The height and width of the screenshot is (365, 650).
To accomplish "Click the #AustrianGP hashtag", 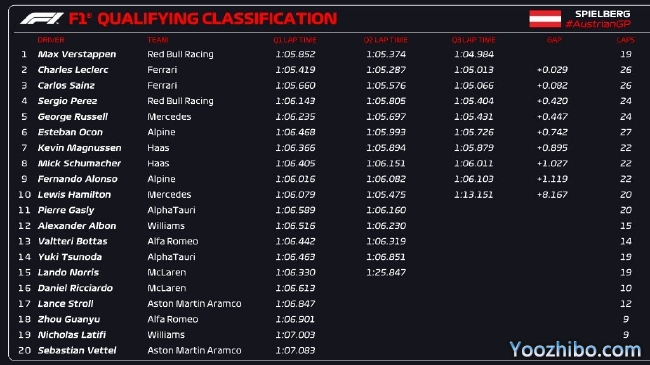I will point(598,24).
